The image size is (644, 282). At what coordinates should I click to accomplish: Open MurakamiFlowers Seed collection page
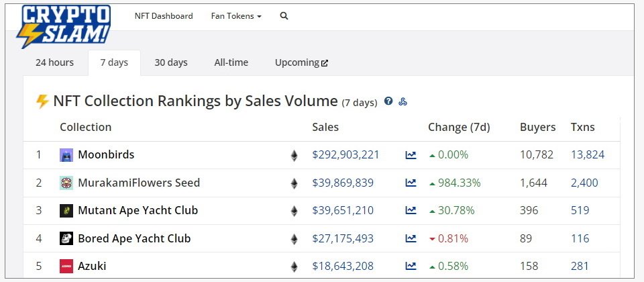pyautogui.click(x=139, y=183)
